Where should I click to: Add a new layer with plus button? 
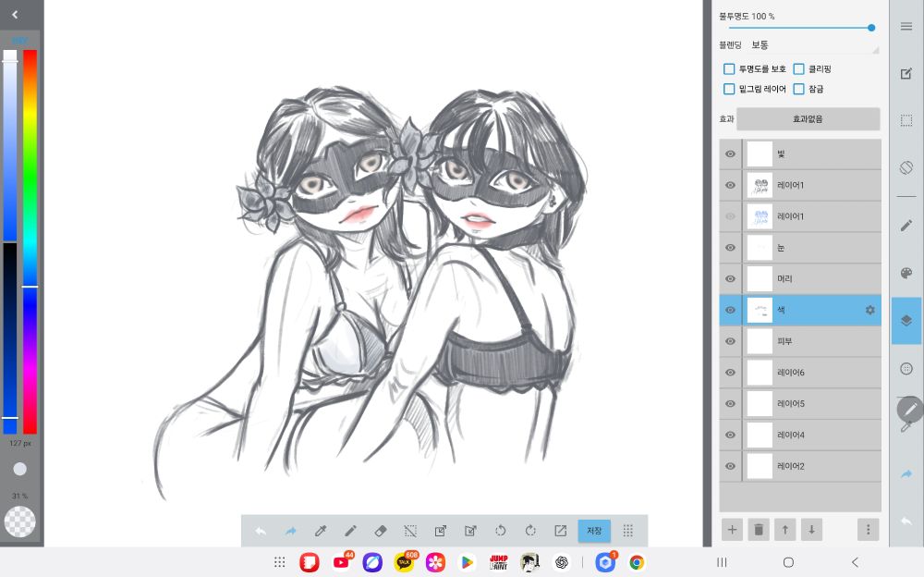tap(732, 530)
